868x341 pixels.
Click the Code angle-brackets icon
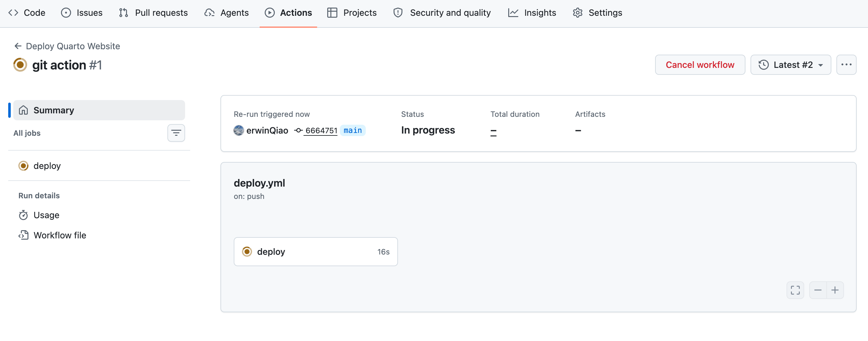(13, 13)
